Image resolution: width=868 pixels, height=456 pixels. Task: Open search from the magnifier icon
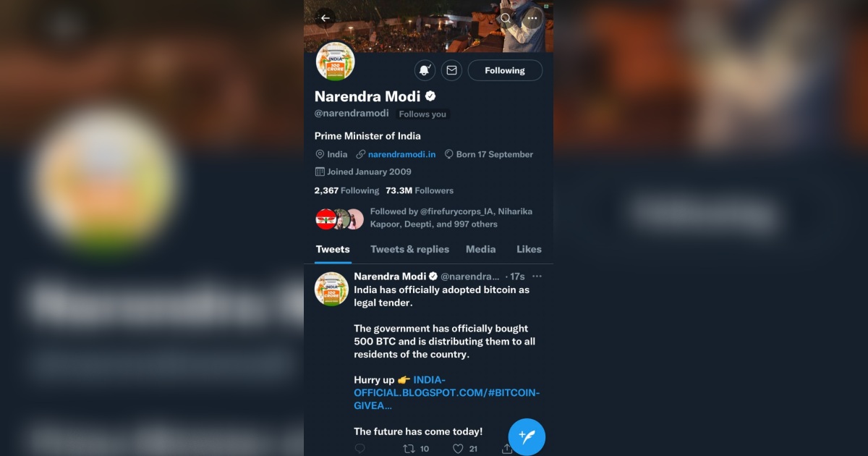[x=506, y=18]
